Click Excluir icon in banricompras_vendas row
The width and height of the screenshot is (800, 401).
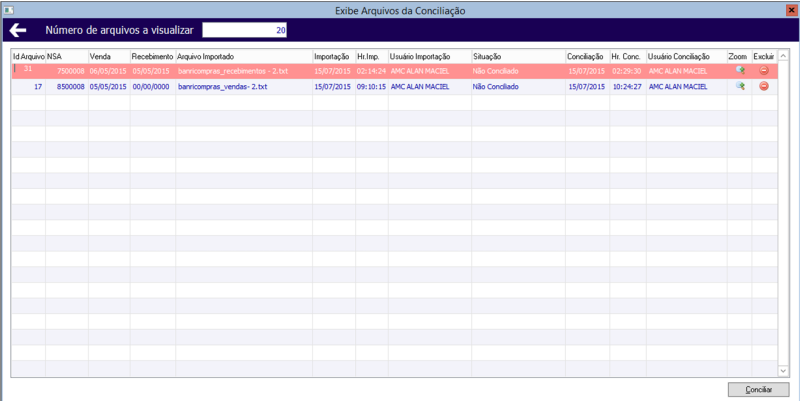[x=764, y=86]
